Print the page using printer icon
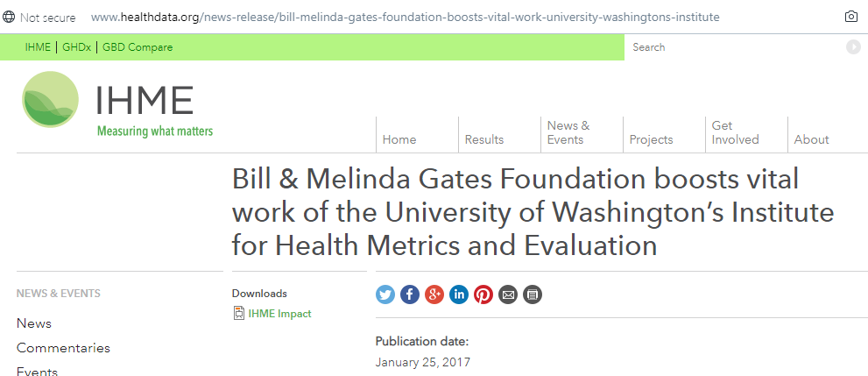 point(533,294)
